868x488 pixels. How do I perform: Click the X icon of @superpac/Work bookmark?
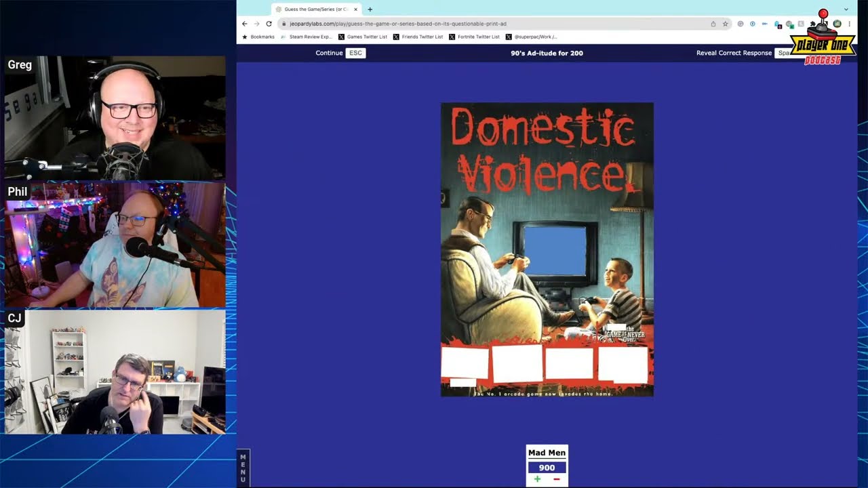pos(508,37)
